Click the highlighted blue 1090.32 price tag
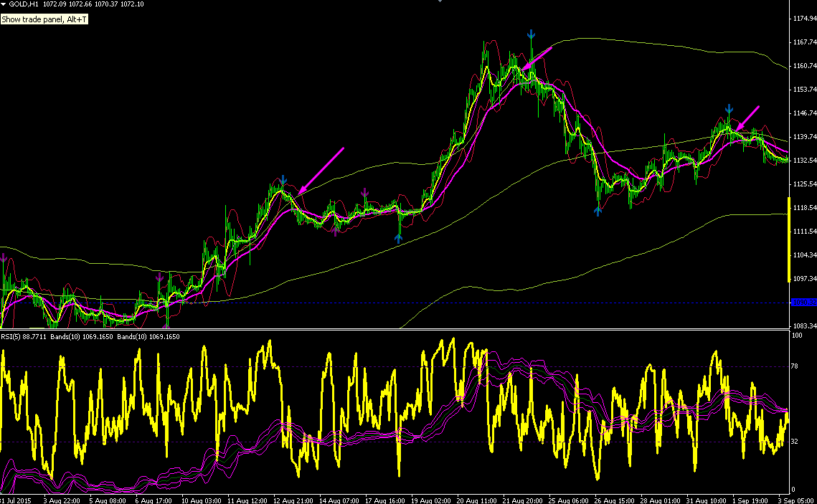 click(x=804, y=303)
